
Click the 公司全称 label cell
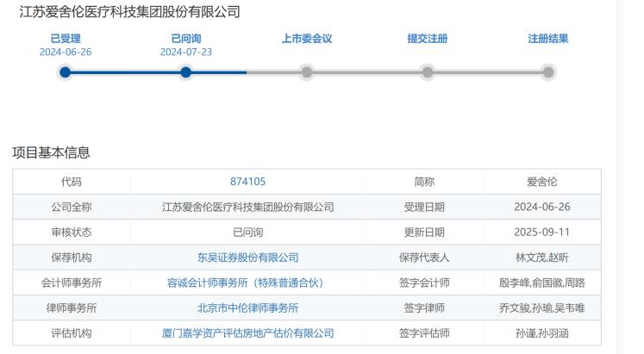tap(72, 207)
